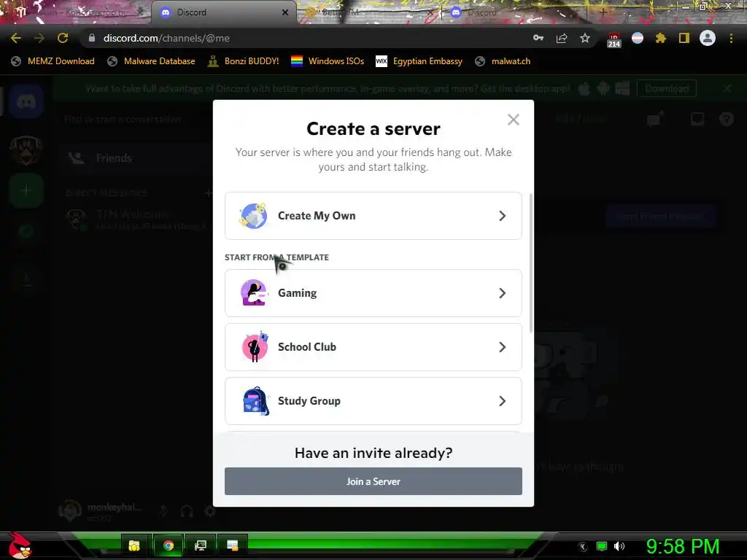Open the Malware Database bookmark
Screen dimensions: 747x560
152,61
